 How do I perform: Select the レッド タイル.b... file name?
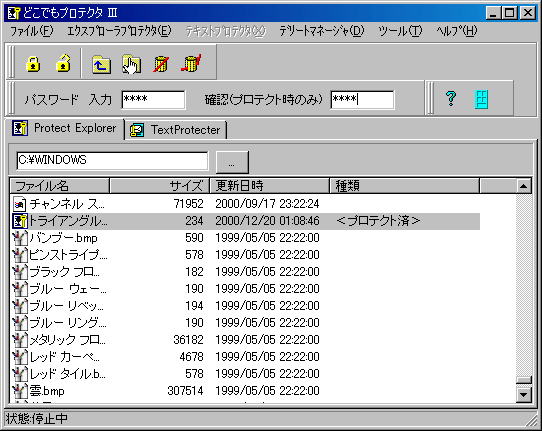click(68, 374)
